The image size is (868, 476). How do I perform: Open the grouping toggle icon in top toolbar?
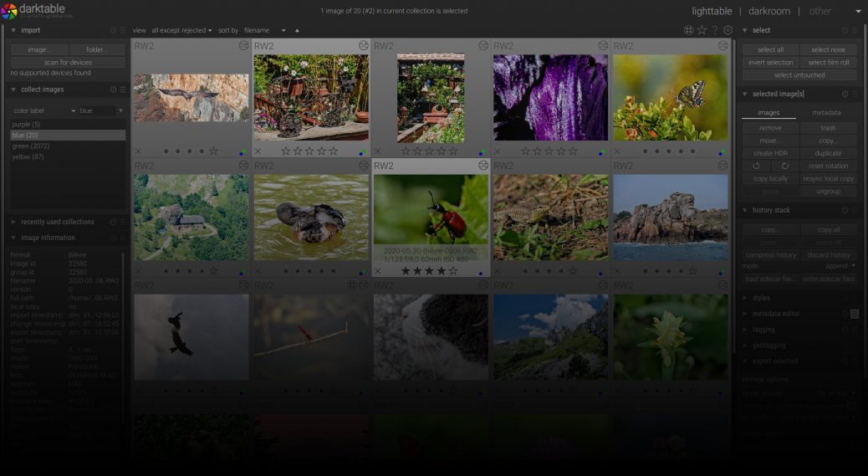tap(688, 30)
